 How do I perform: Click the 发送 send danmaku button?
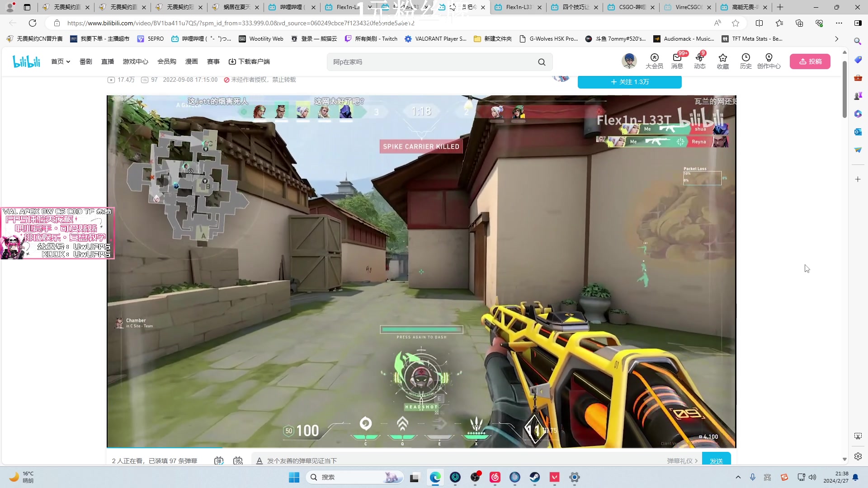coord(716,459)
